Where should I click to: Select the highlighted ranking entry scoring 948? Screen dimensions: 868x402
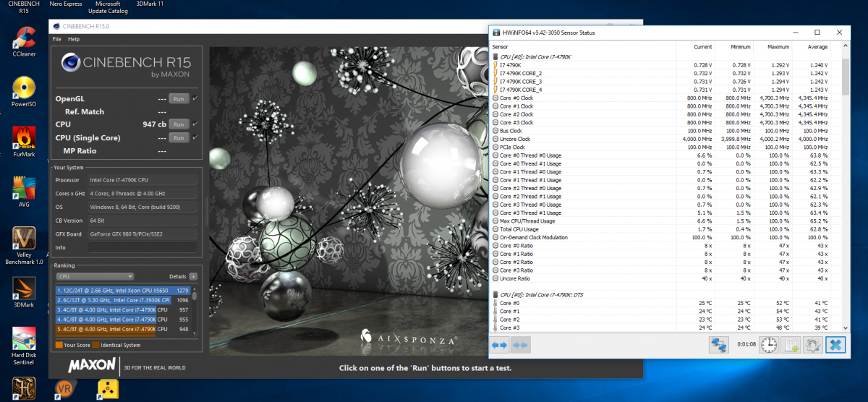(122, 329)
